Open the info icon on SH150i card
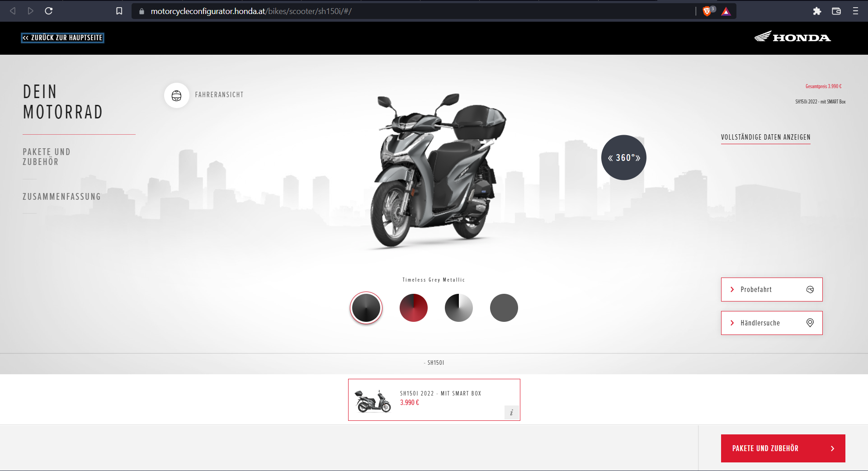 click(511, 412)
